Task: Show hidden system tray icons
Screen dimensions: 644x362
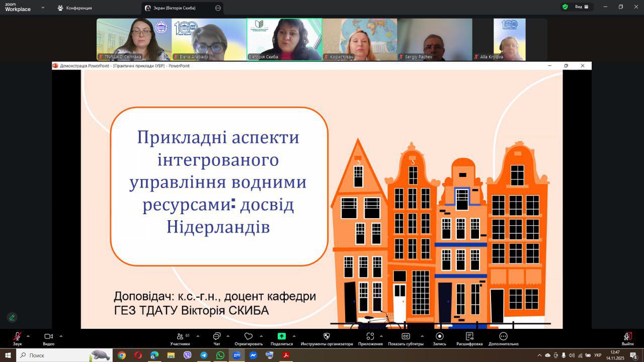Action: click(540, 355)
